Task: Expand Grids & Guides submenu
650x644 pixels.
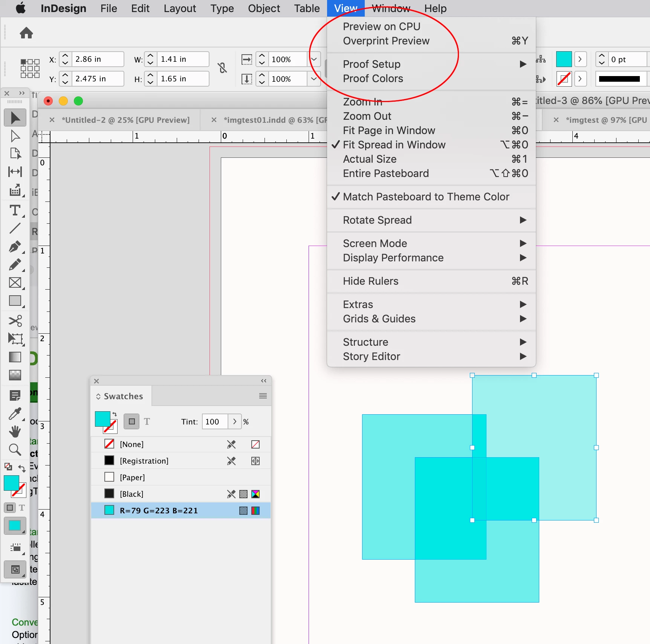Action: (x=431, y=319)
